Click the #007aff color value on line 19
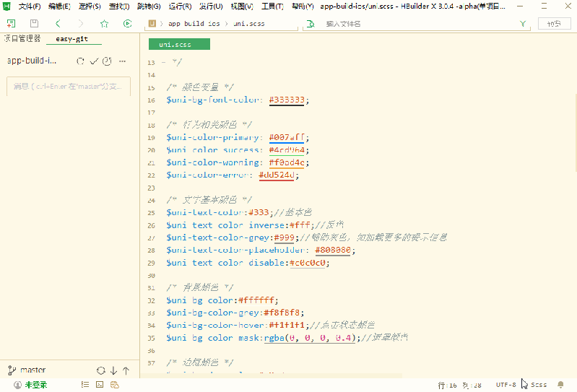Viewport: 577px width, 392px height. click(x=287, y=138)
